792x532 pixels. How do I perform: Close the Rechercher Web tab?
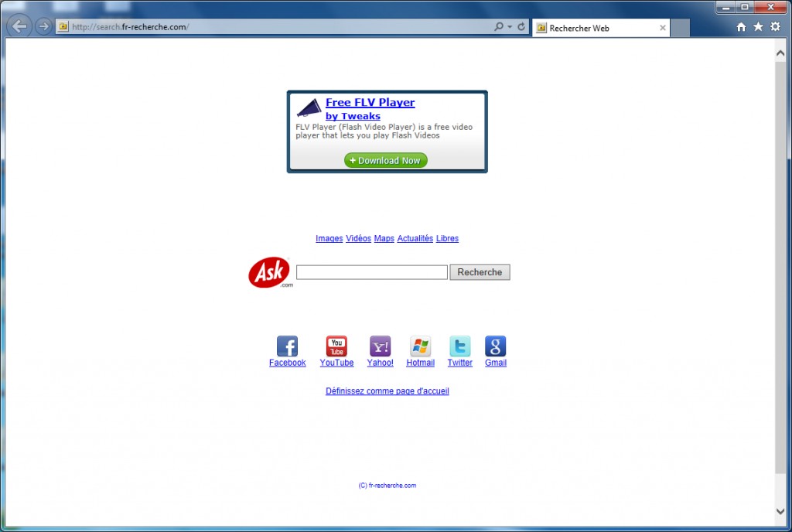coord(663,29)
